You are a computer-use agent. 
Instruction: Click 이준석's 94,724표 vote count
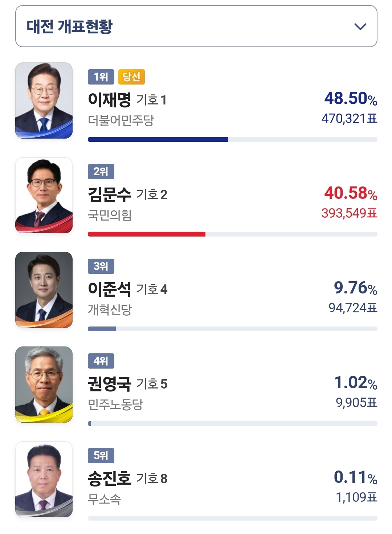pyautogui.click(x=353, y=308)
